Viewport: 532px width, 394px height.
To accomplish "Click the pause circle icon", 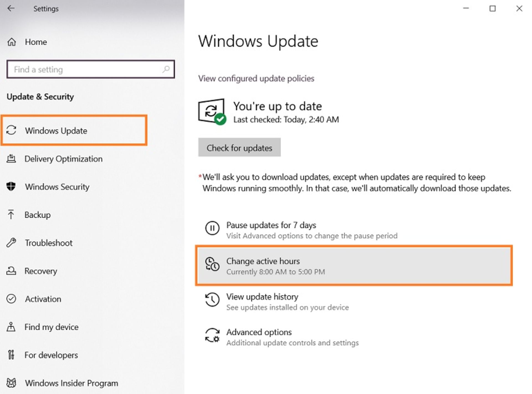I will [212, 228].
